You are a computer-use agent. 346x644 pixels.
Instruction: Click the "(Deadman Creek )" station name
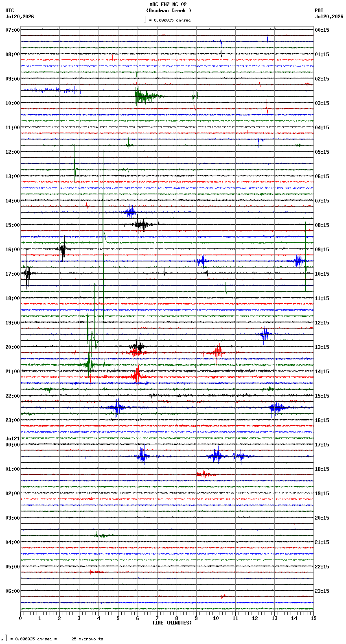169,11
